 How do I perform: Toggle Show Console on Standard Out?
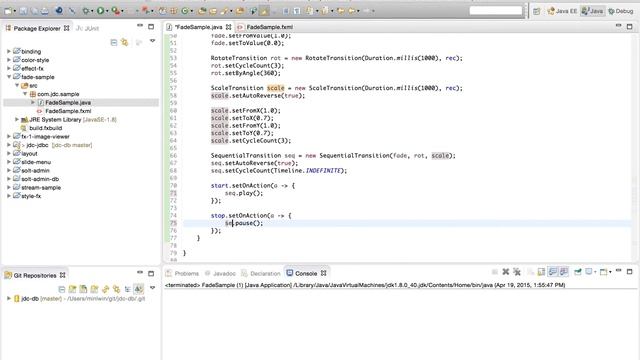click(553, 272)
